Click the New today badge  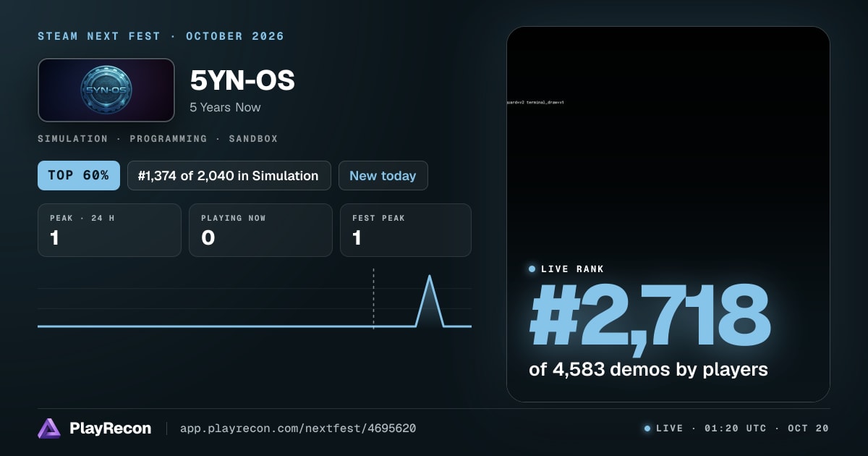pos(383,176)
